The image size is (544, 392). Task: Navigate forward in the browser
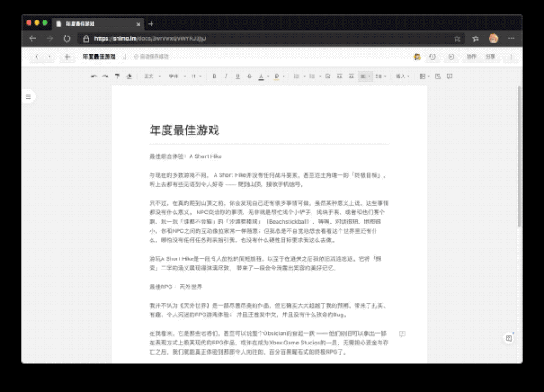[x=49, y=38]
